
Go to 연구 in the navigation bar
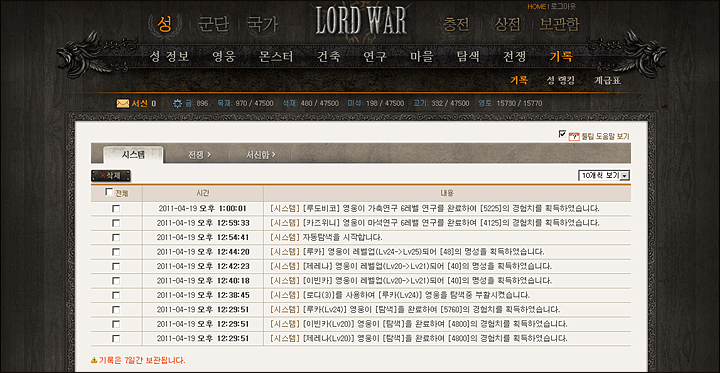pos(375,57)
